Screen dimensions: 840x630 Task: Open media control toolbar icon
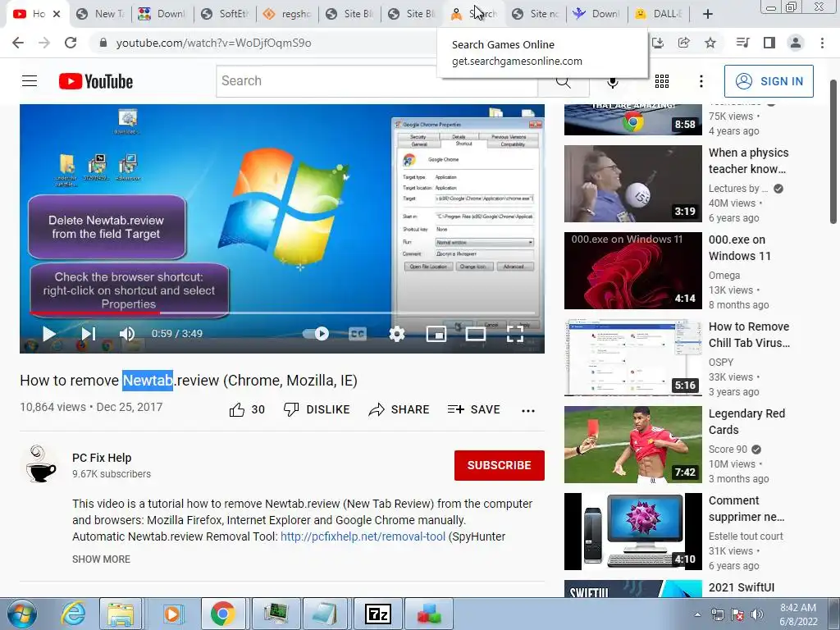742,43
